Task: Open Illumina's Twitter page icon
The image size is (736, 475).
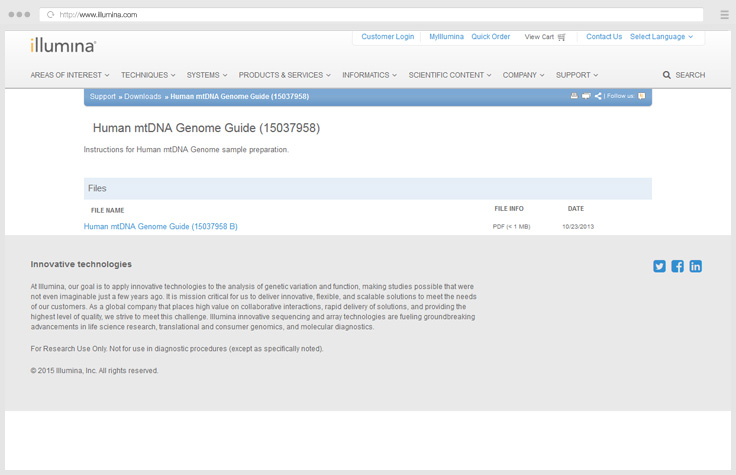Action: 659,266
